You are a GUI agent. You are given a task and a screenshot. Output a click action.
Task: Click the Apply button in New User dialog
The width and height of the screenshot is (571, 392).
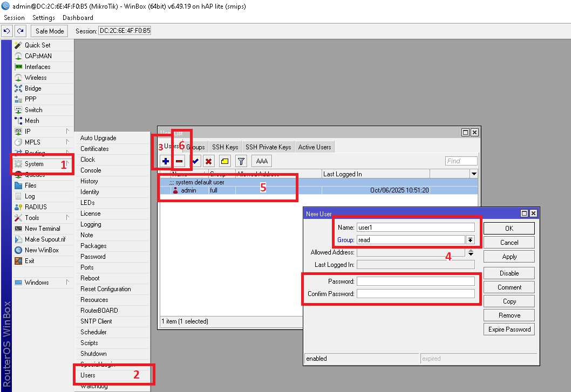(509, 257)
